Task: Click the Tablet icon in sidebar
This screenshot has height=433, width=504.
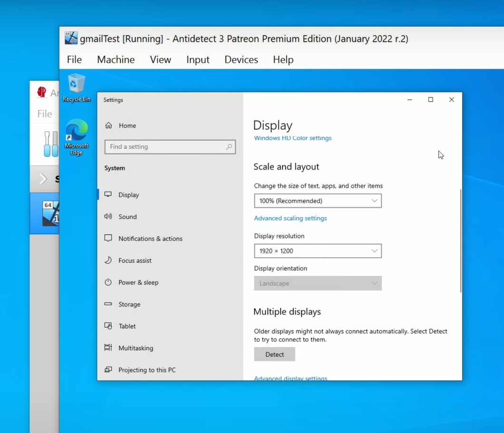Action: (x=108, y=326)
